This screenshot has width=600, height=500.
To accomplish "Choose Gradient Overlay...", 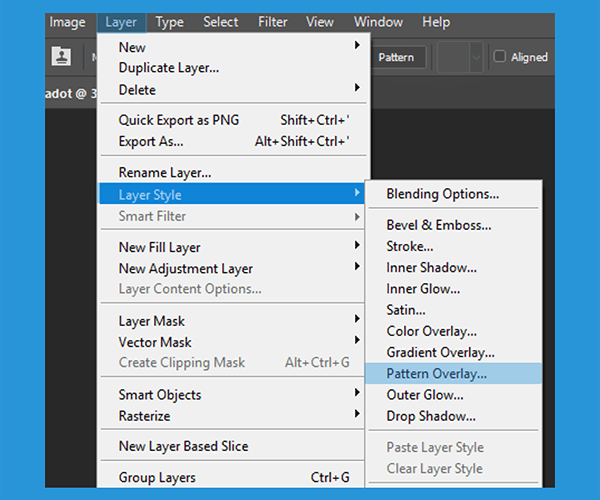I will pyautogui.click(x=453, y=352).
